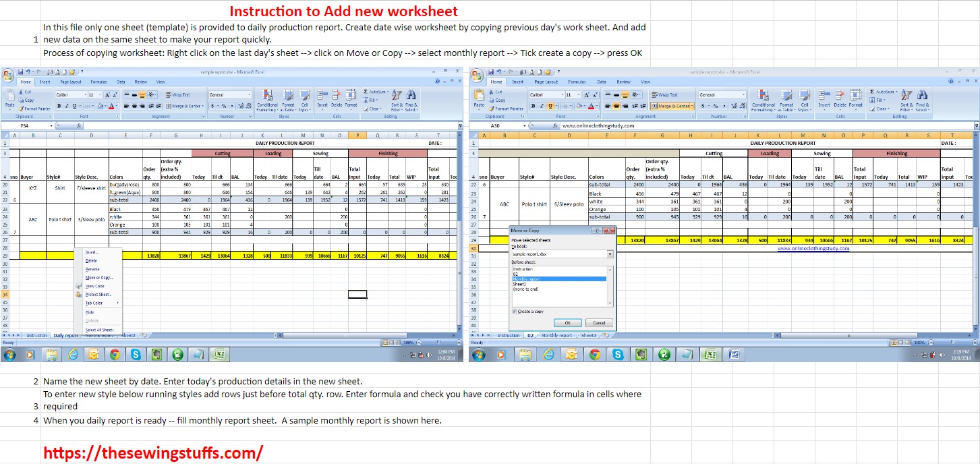Screen dimensions: 980x464
Task: Click Find & Select in left Excel window
Action: 411,101
